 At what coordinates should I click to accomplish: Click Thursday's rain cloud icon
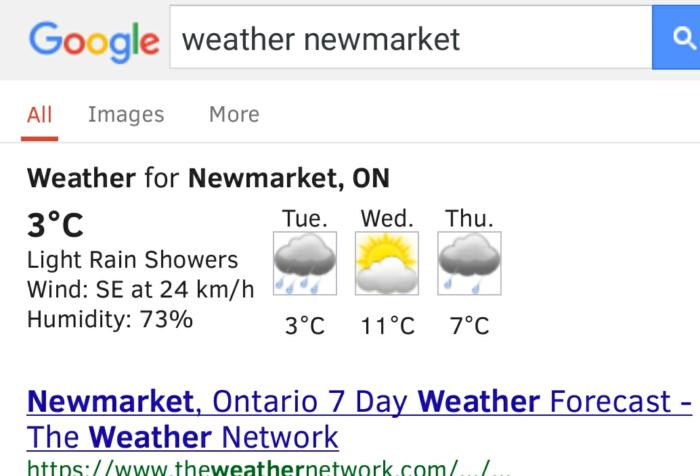tap(469, 264)
